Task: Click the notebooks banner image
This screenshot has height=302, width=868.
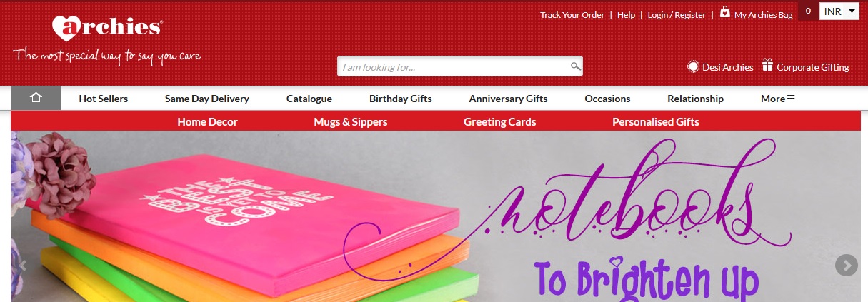Action: pos(434,216)
